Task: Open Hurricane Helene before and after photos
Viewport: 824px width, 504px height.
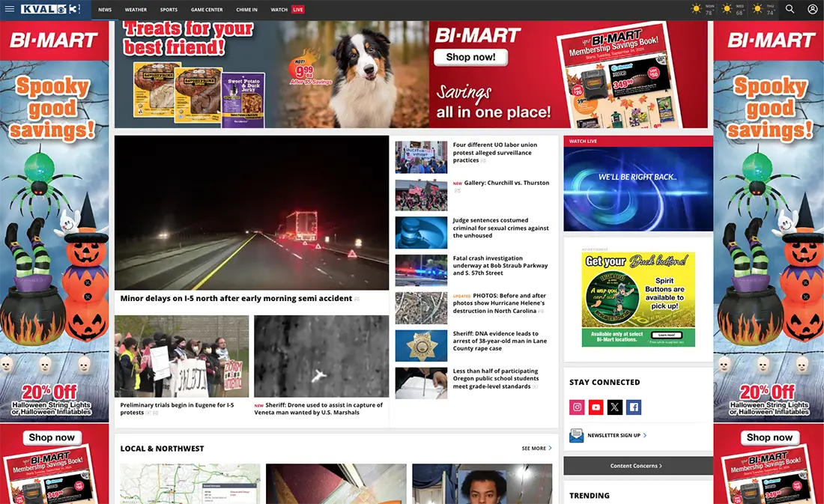Action: (499, 303)
